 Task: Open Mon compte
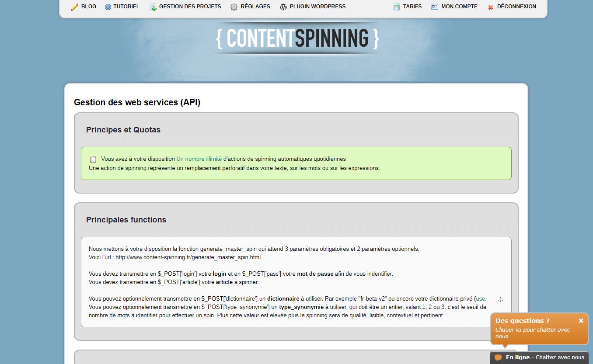(459, 7)
